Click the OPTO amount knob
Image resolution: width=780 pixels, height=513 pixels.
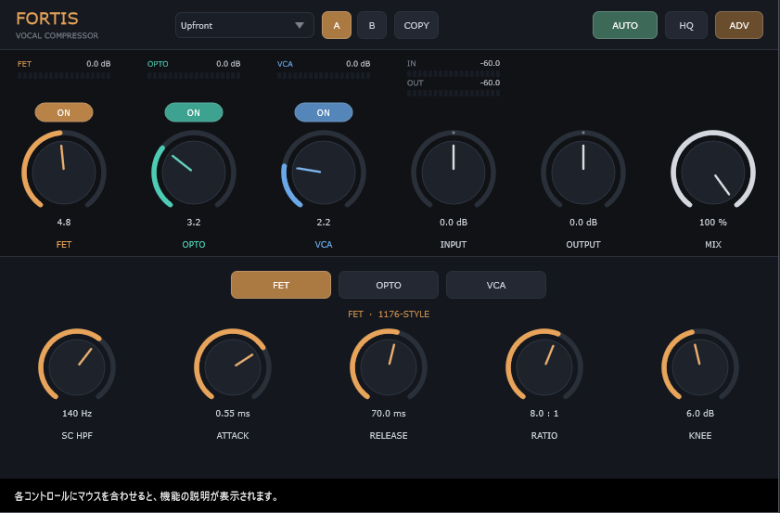tap(194, 172)
